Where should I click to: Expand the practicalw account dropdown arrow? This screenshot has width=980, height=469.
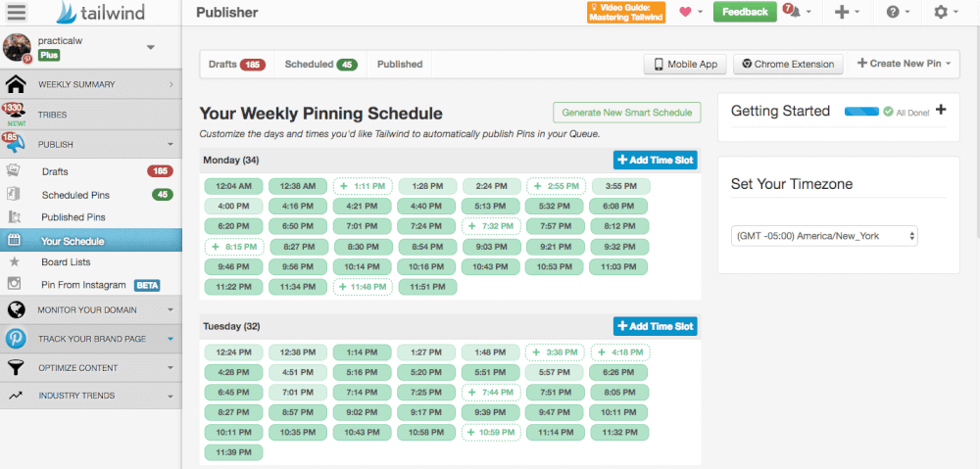pos(150,47)
